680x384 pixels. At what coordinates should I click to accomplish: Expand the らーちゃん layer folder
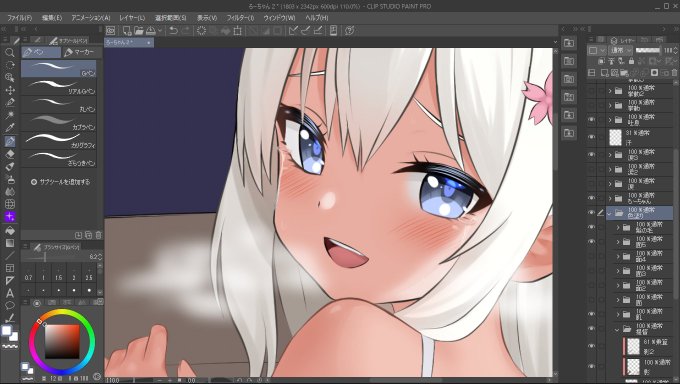pos(610,198)
